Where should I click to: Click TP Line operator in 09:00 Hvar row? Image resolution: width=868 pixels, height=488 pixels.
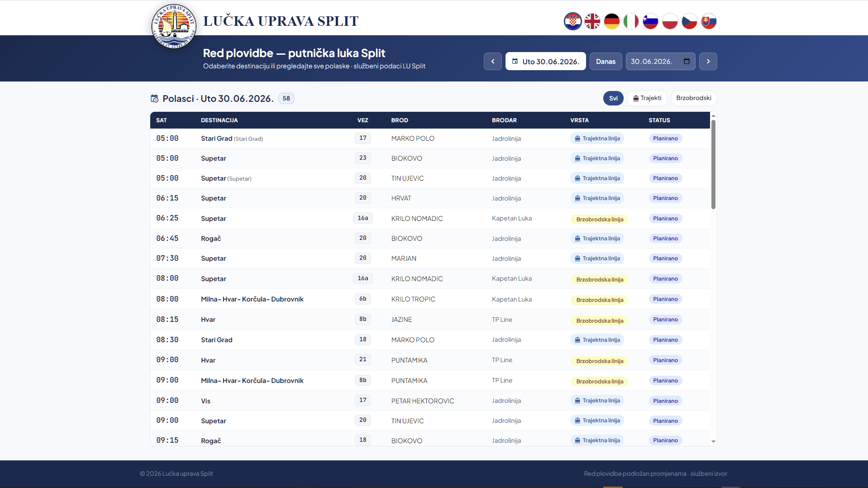pyautogui.click(x=502, y=360)
